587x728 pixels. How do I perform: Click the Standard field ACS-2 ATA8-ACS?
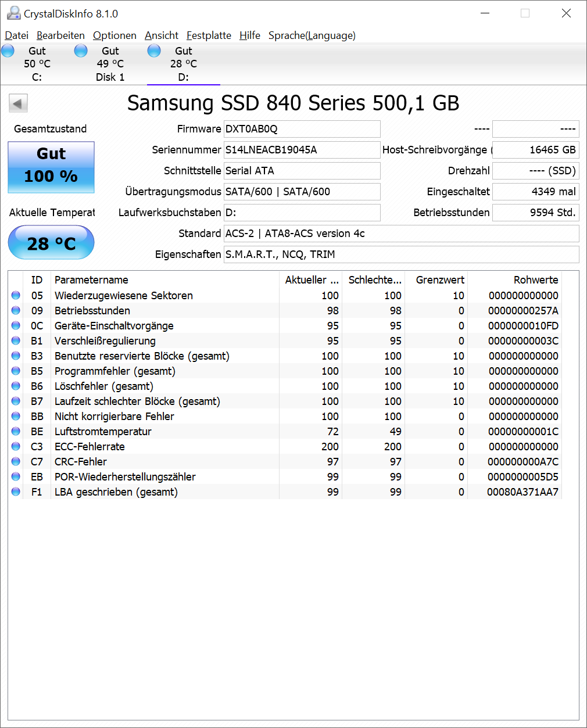pyautogui.click(x=402, y=234)
